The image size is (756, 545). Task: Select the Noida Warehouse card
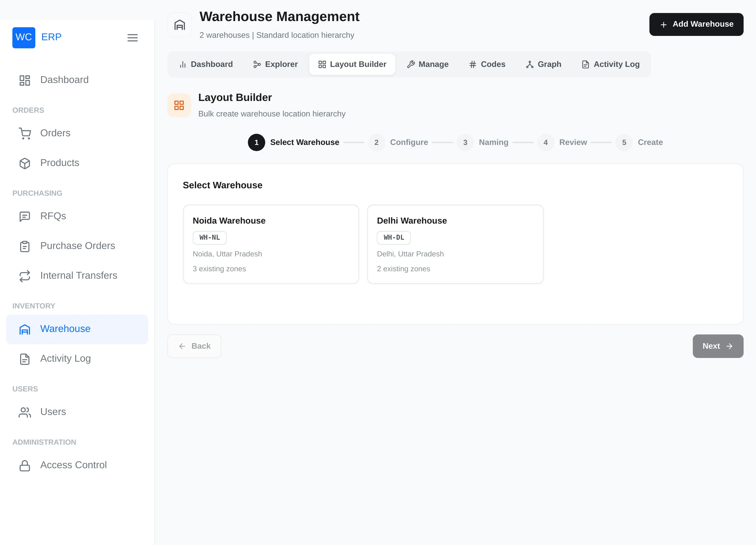click(x=271, y=244)
